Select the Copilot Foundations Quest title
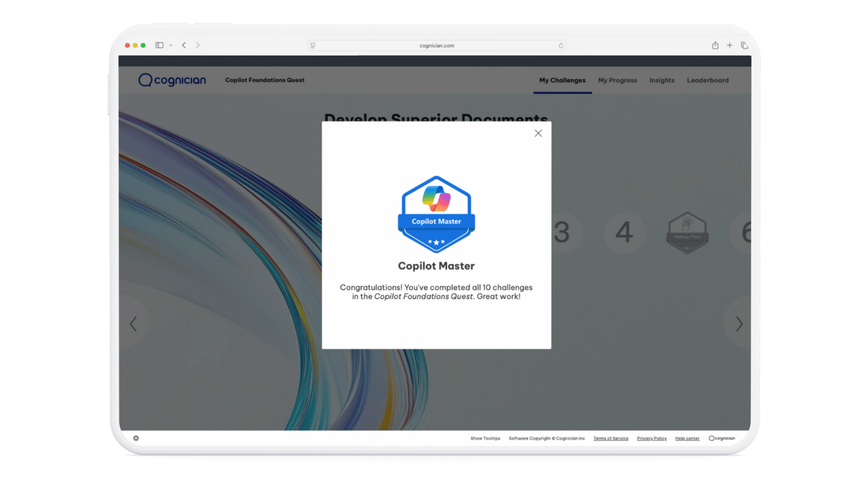 point(265,80)
